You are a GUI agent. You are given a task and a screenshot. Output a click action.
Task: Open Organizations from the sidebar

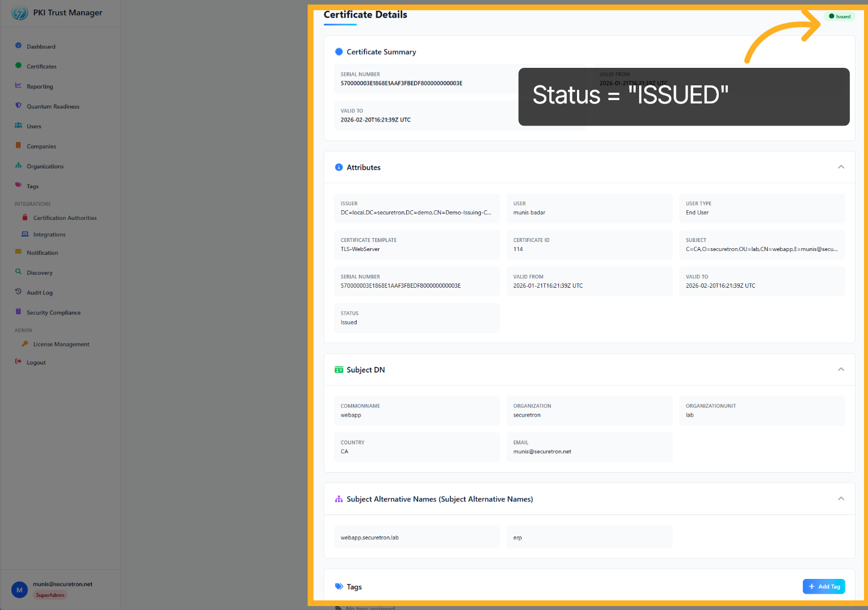point(45,166)
